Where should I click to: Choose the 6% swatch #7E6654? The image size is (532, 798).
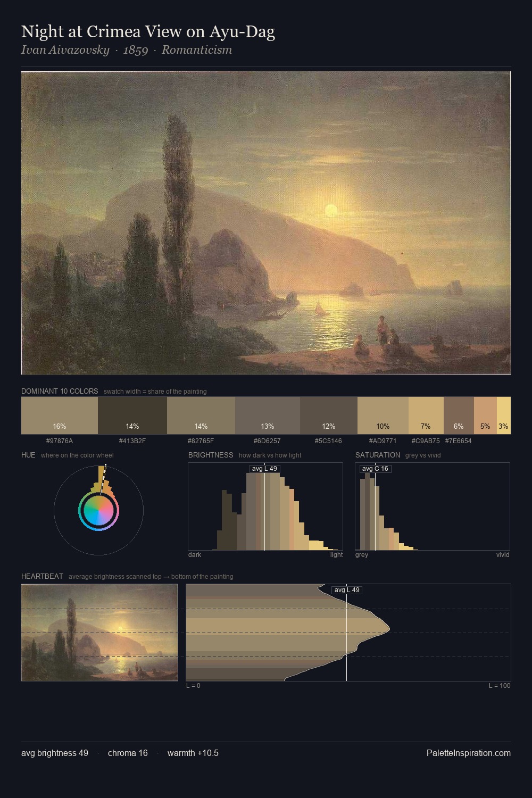pos(459,415)
